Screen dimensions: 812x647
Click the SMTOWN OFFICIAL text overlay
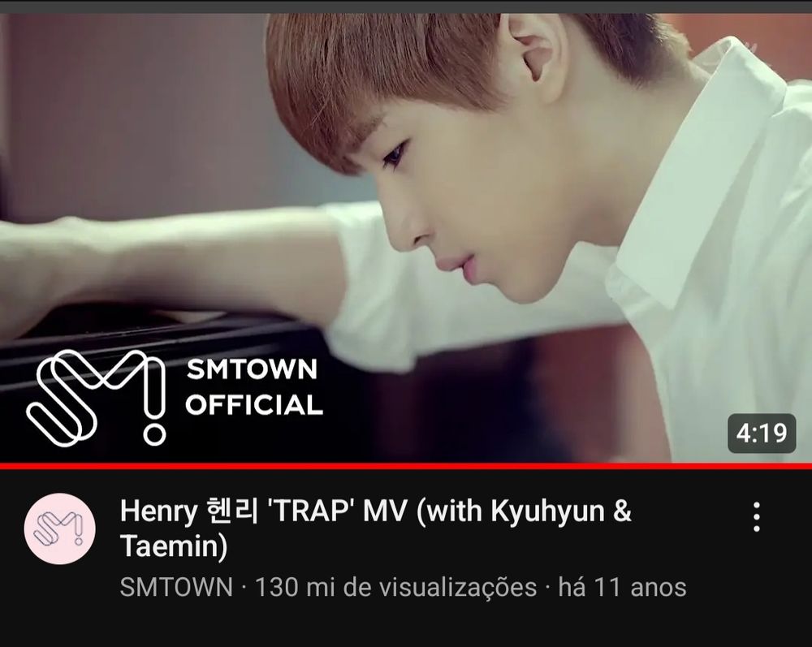pyautogui.click(x=254, y=387)
